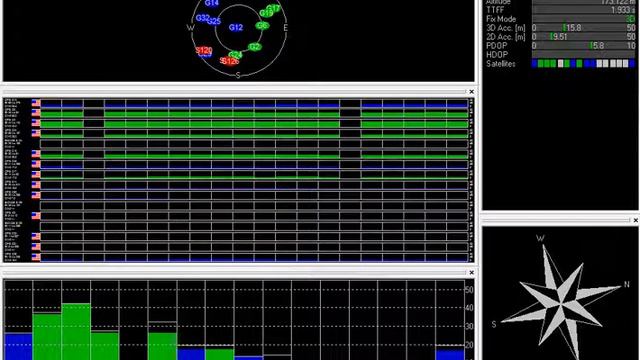This screenshot has width=640, height=360.
Task: Click the E direction label on sky view
Action: [285, 27]
